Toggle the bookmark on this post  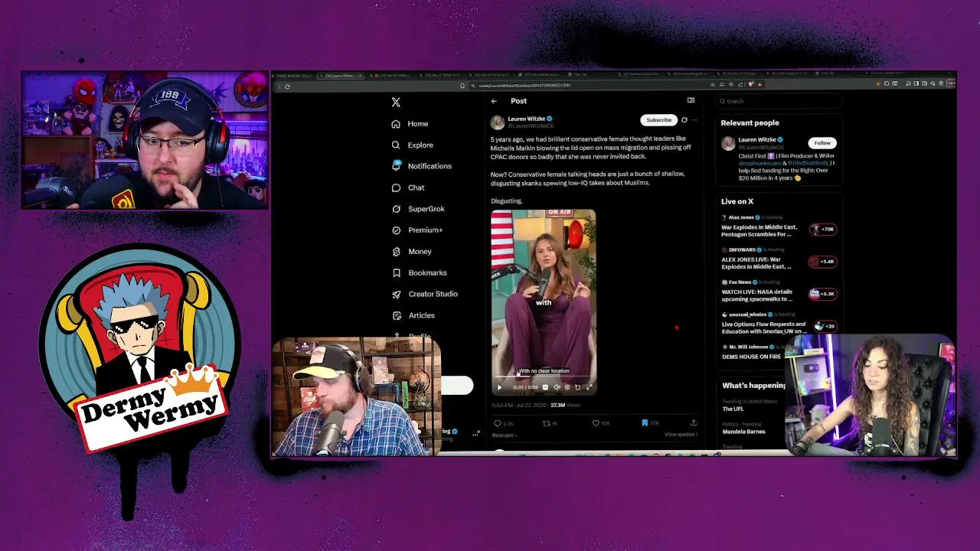tap(645, 423)
